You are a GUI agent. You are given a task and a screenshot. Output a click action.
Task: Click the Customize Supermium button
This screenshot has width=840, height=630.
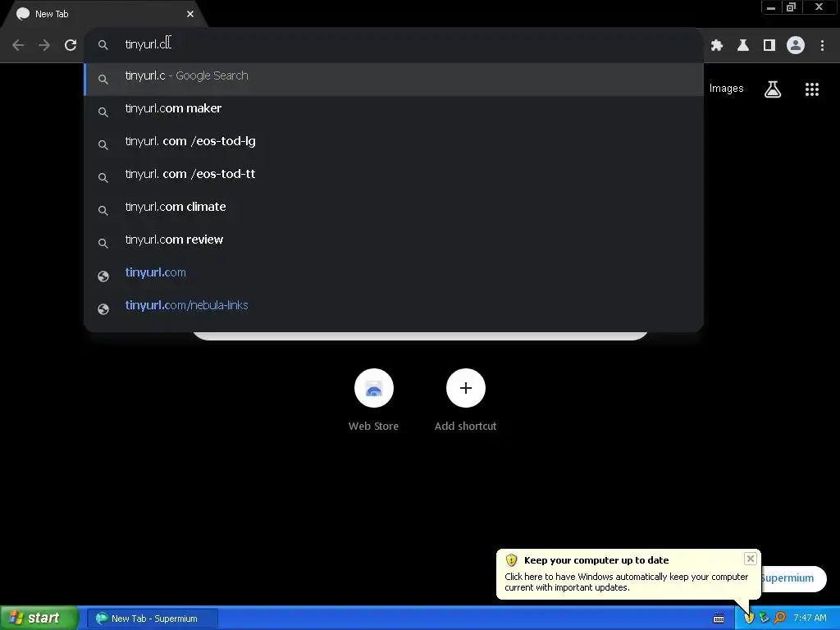click(x=793, y=578)
